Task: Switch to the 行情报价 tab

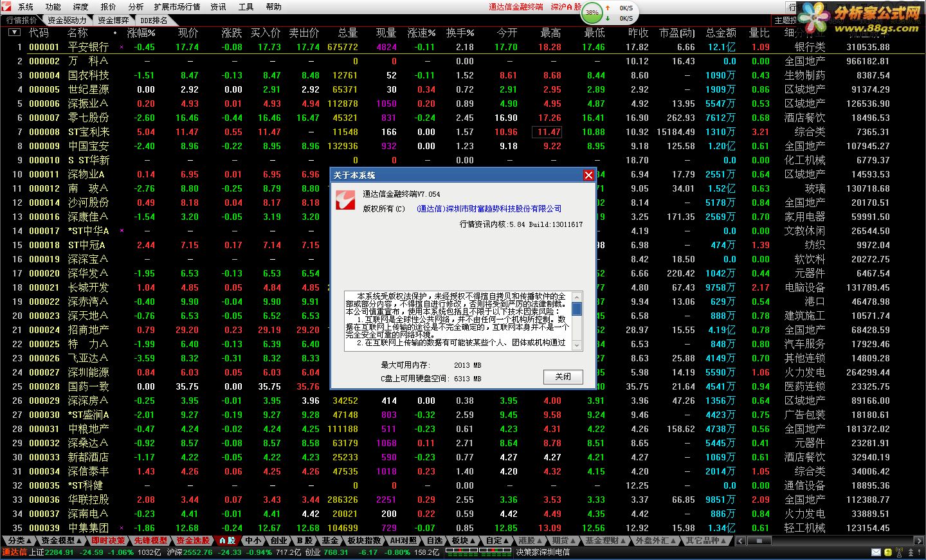Action: coord(21,20)
